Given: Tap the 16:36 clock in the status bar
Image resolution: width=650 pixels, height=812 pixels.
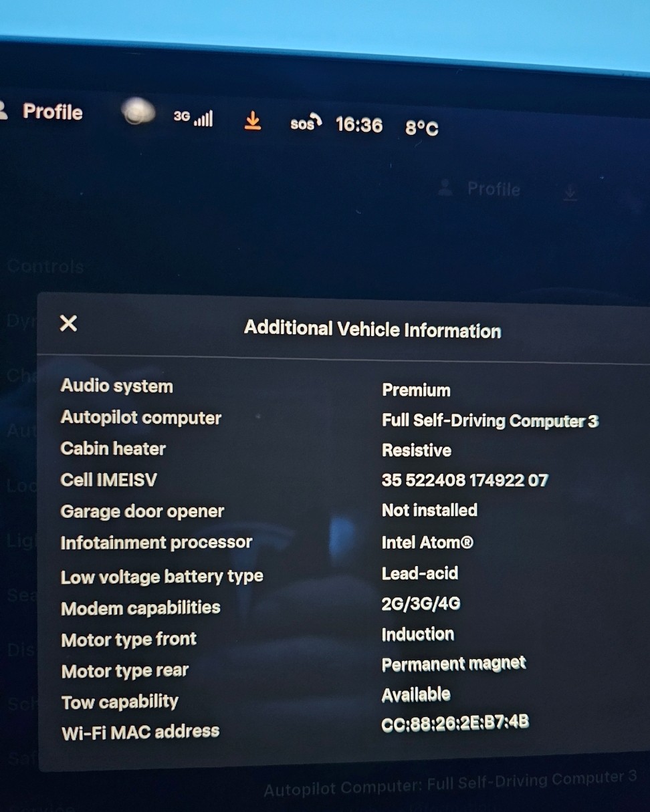Looking at the screenshot, I should coord(359,125).
